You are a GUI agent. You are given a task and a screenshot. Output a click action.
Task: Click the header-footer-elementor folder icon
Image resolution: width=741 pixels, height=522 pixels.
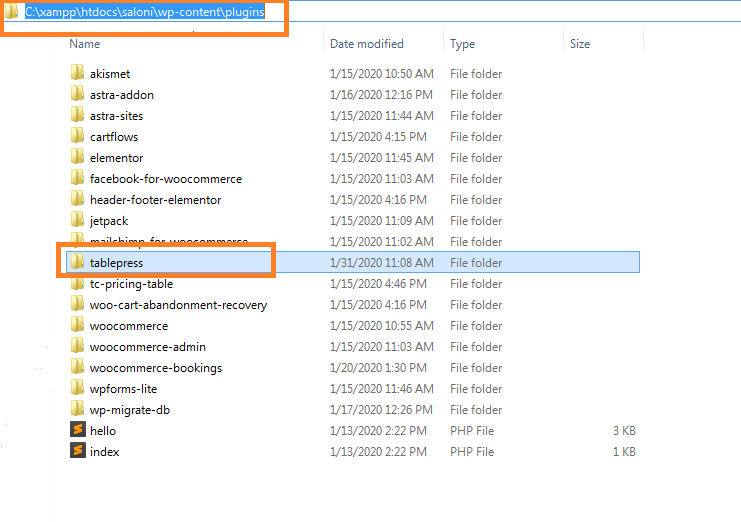pyautogui.click(x=78, y=199)
